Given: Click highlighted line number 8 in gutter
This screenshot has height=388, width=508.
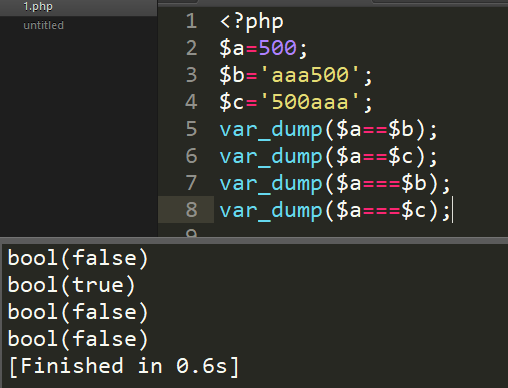Looking at the screenshot, I should [x=191, y=210].
